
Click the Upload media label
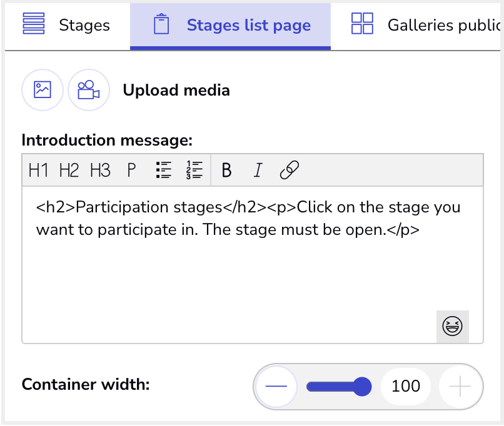[x=176, y=90]
